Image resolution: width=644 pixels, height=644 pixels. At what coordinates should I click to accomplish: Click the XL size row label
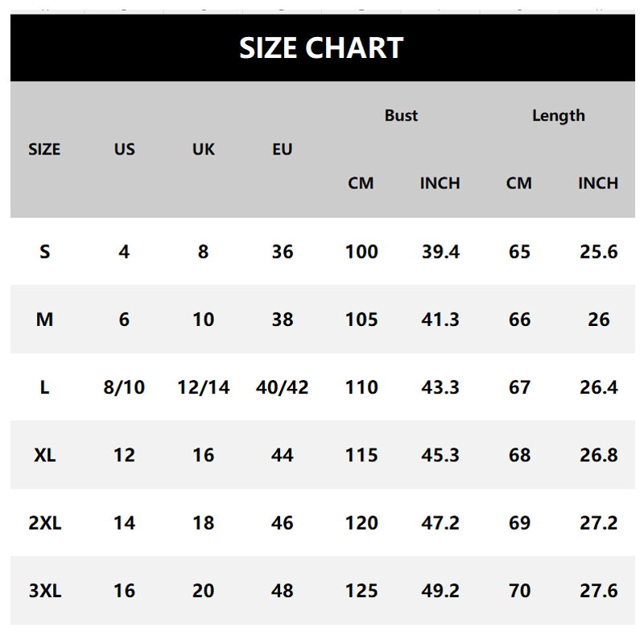coord(45,455)
